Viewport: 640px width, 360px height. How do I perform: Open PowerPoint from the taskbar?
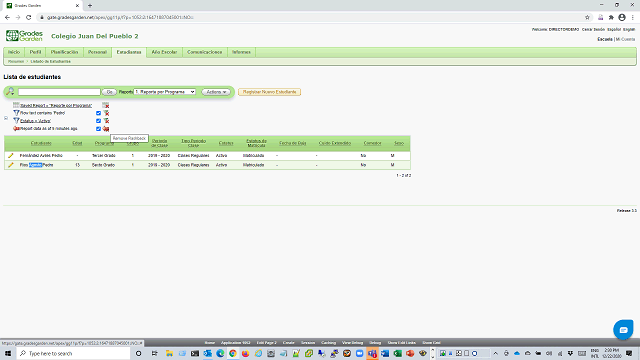click(410, 353)
